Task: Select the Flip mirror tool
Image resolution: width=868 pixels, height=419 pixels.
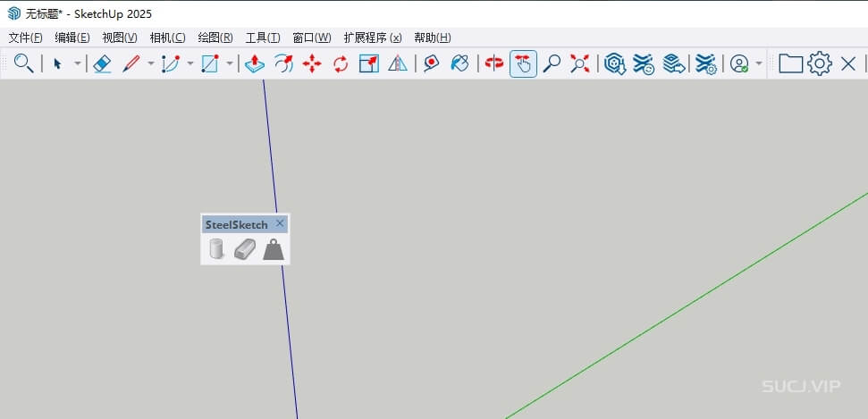Action: pyautogui.click(x=398, y=63)
